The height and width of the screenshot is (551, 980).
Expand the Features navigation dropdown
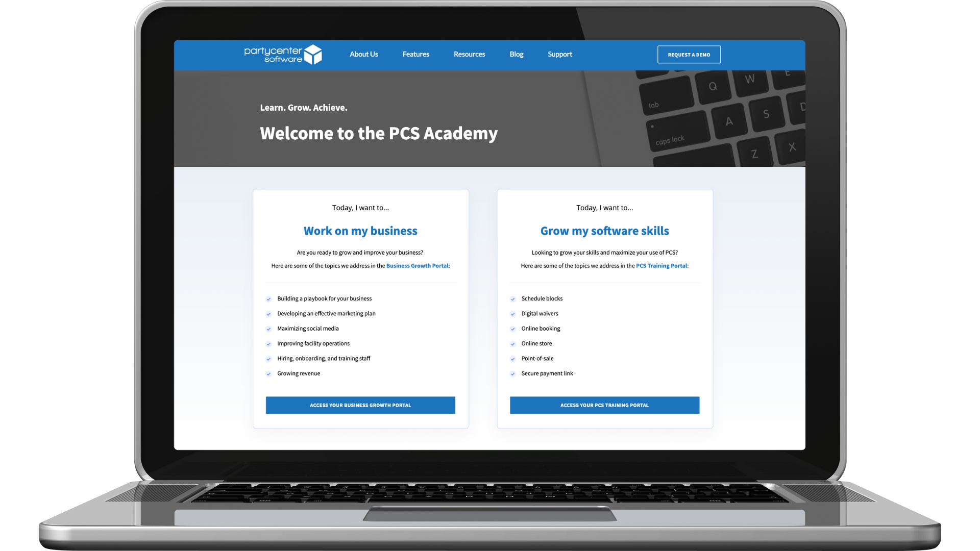416,54
